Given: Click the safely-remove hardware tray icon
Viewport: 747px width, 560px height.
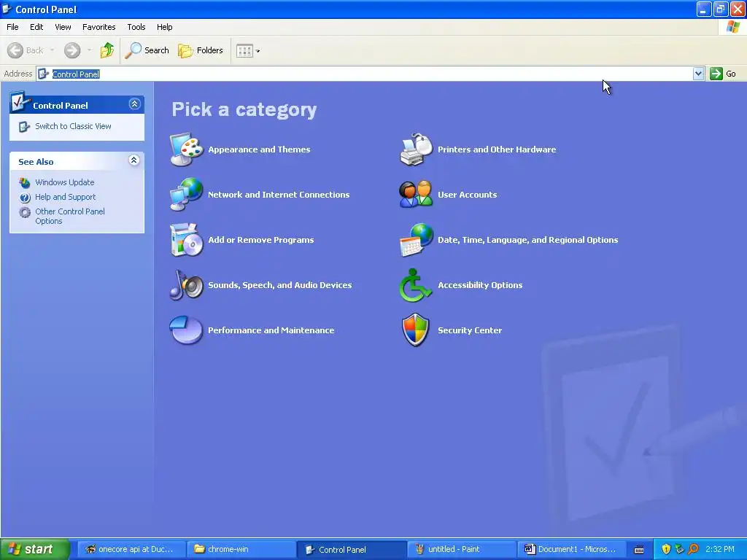Looking at the screenshot, I should point(679,550).
